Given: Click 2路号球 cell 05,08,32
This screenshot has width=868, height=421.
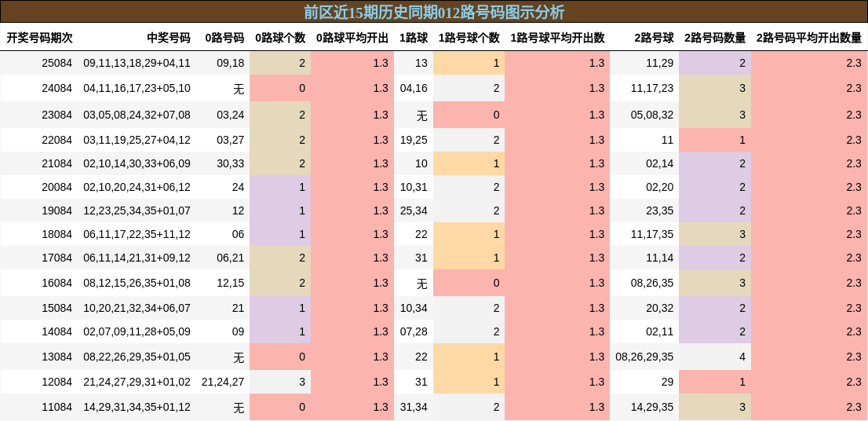Looking at the screenshot, I should [652, 115].
